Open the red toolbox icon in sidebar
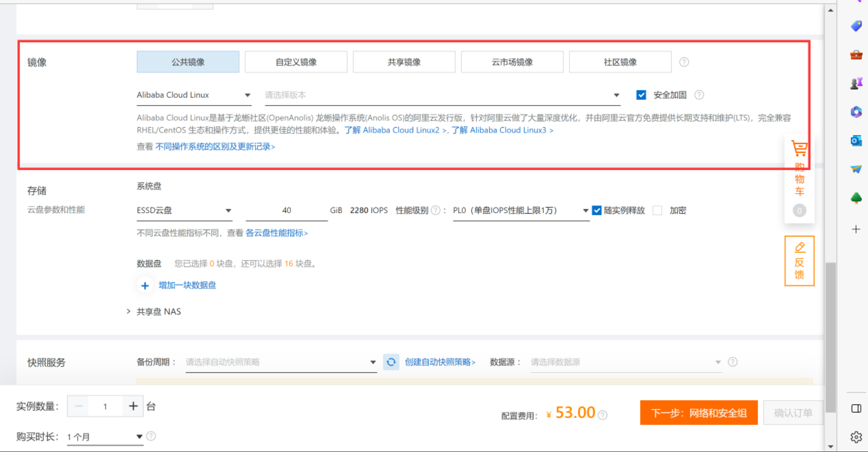This screenshot has width=868, height=452. (856, 54)
